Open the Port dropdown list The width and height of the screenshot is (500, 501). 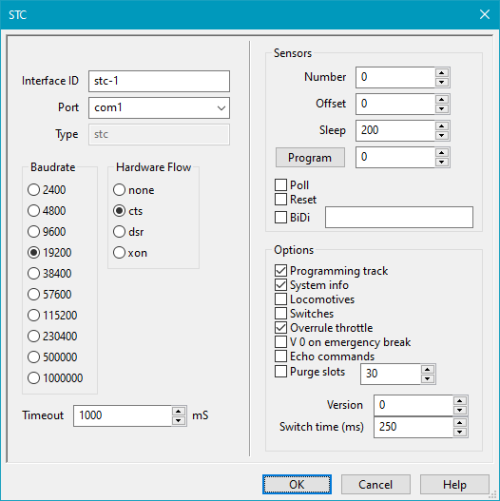point(159,108)
